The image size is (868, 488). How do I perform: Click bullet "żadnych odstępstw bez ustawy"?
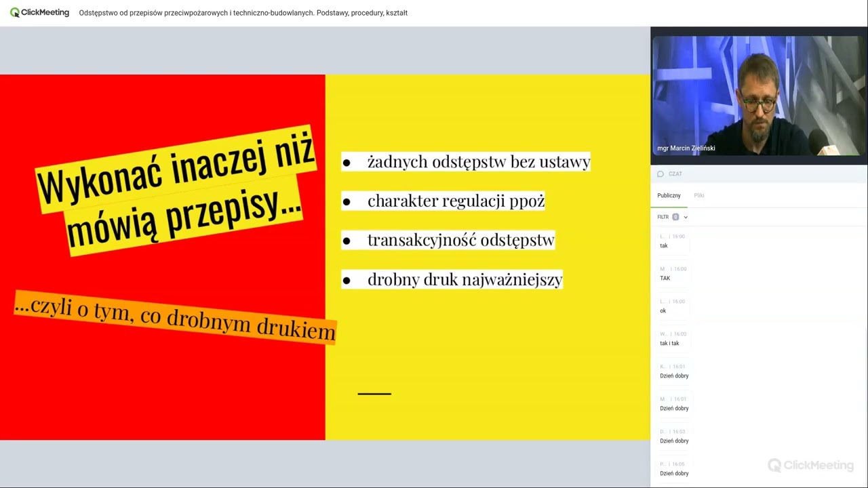pos(479,162)
